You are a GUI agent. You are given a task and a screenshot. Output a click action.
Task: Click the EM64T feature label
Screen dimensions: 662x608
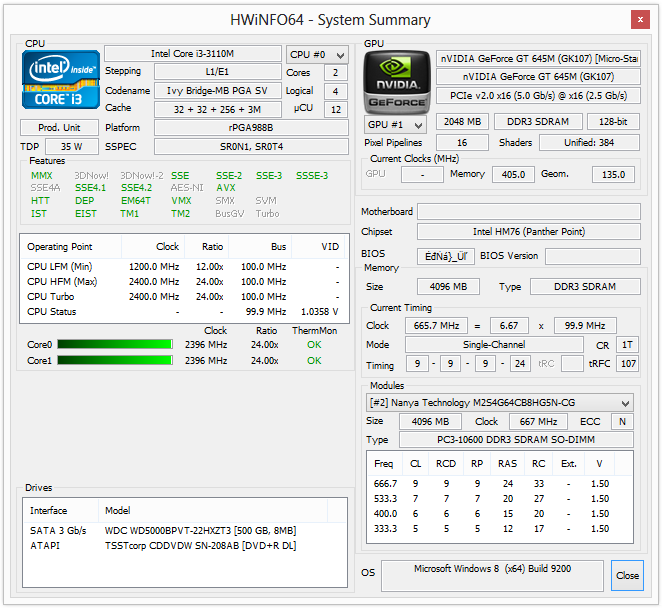pos(136,201)
